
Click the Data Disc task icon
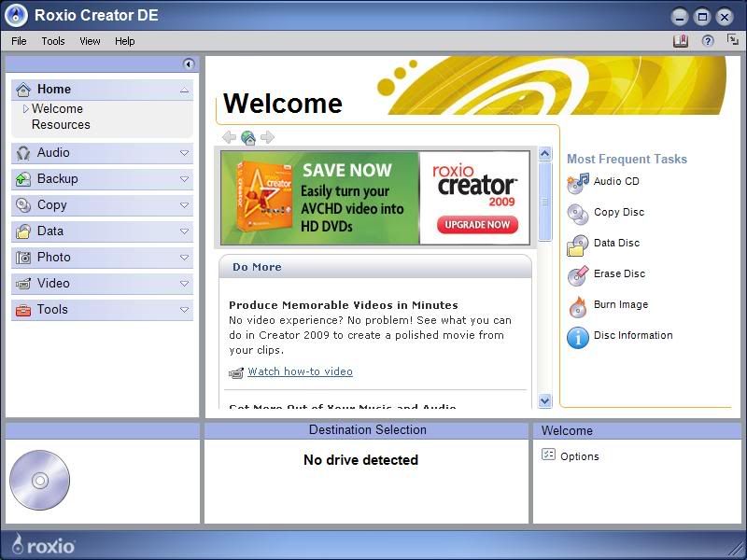click(x=578, y=245)
